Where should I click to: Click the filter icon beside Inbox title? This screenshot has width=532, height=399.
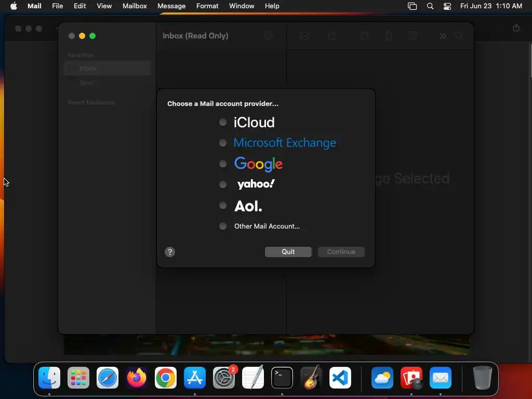268,35
